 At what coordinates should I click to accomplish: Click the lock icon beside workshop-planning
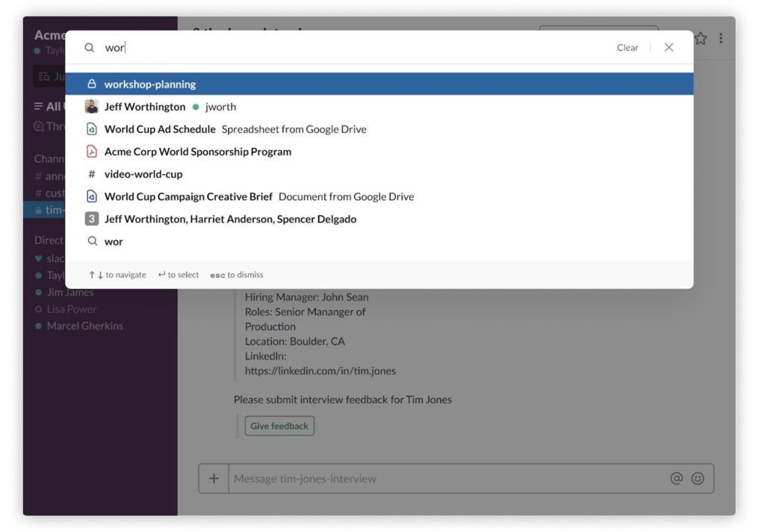92,84
